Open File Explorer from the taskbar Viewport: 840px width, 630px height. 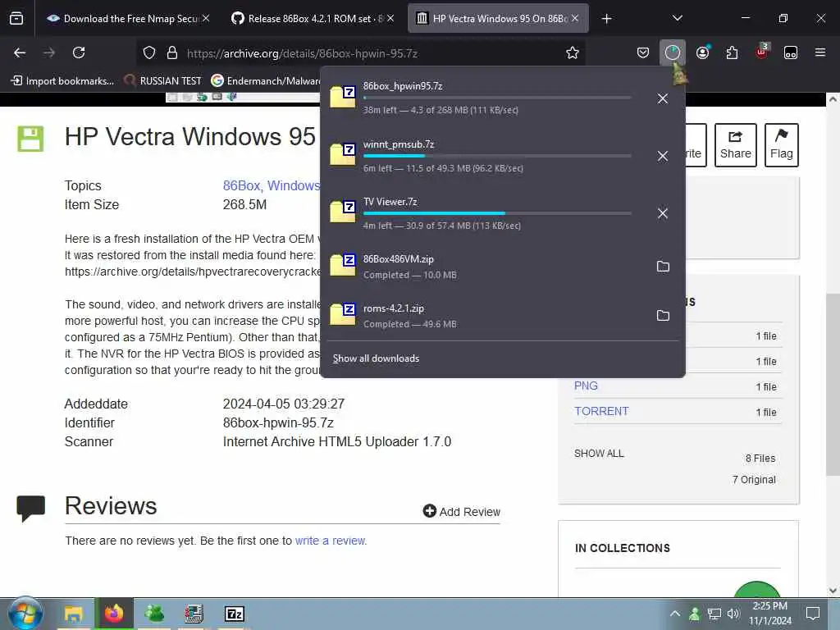73,614
